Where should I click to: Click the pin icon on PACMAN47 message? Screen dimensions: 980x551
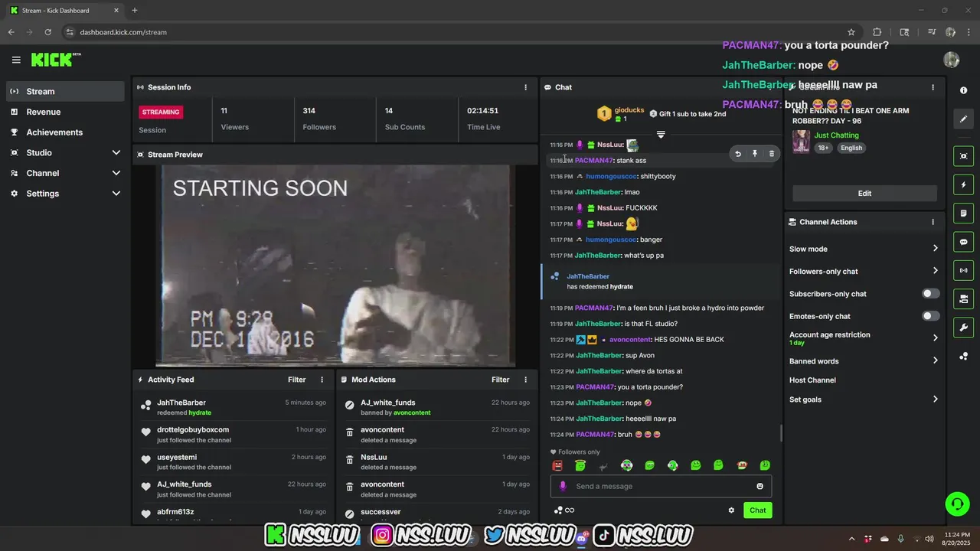pos(754,154)
